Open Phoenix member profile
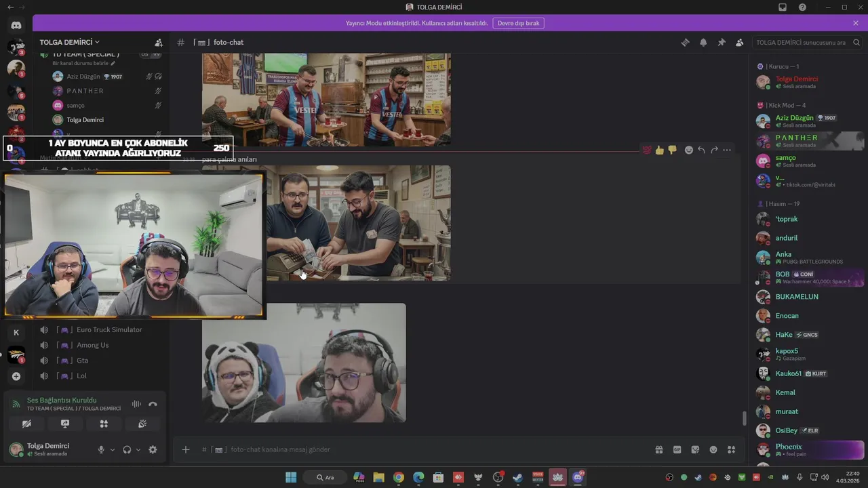The height and width of the screenshot is (488, 868). (x=807, y=449)
